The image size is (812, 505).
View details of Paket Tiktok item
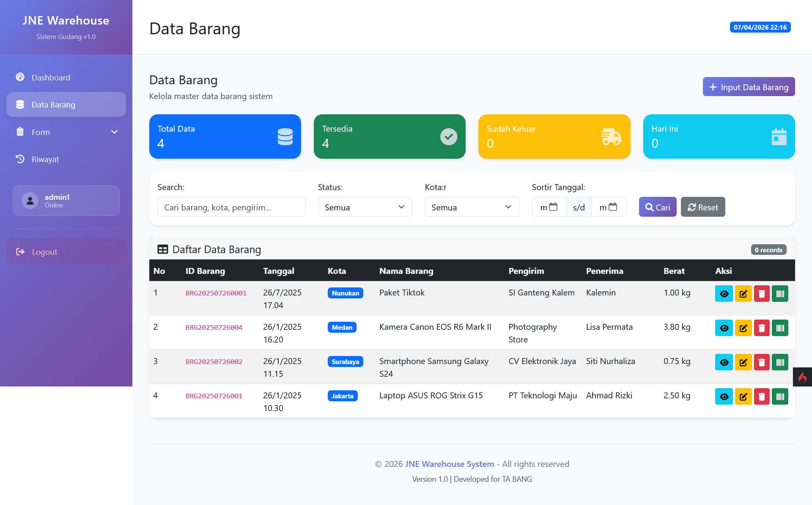pos(724,294)
